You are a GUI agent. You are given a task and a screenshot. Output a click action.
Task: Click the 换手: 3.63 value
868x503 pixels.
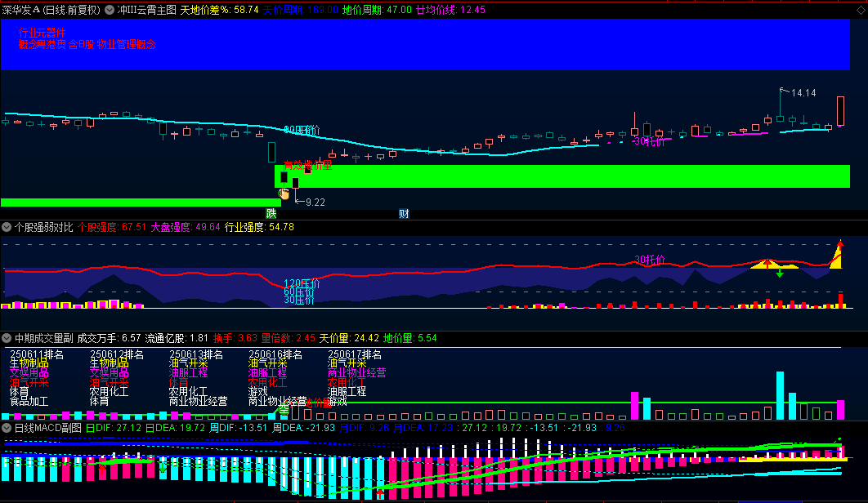(235, 337)
